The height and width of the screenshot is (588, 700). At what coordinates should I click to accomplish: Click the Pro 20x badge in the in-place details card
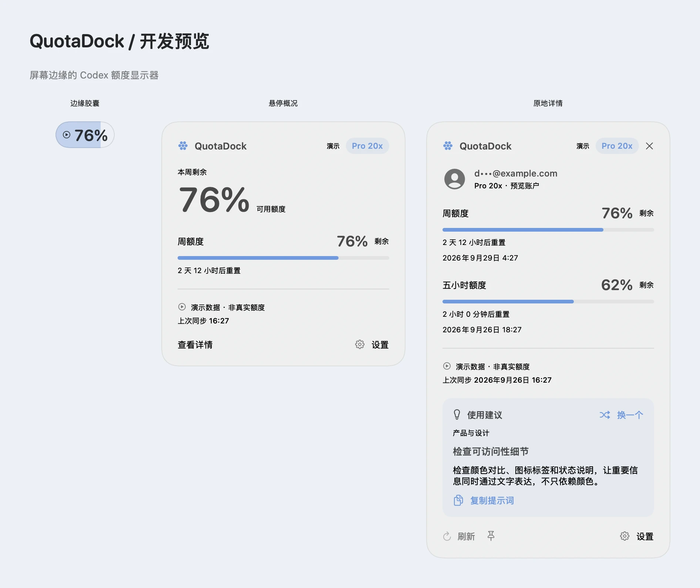(x=617, y=146)
